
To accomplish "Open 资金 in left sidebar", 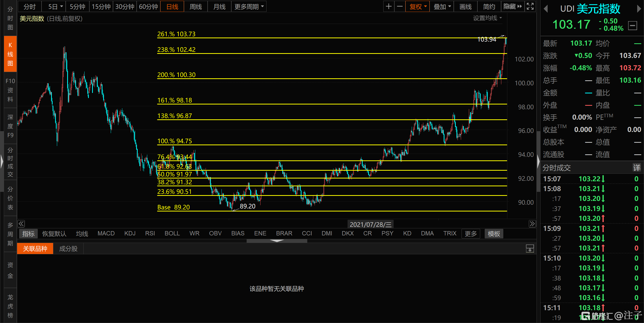I will coord(10,270).
